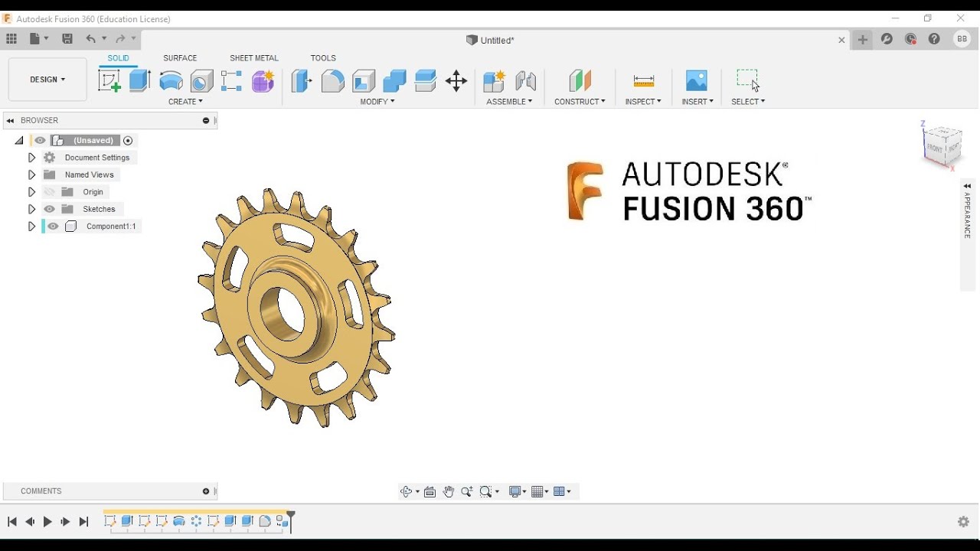
Task: Select the Rectangular Pattern tool icon
Action: 232,80
